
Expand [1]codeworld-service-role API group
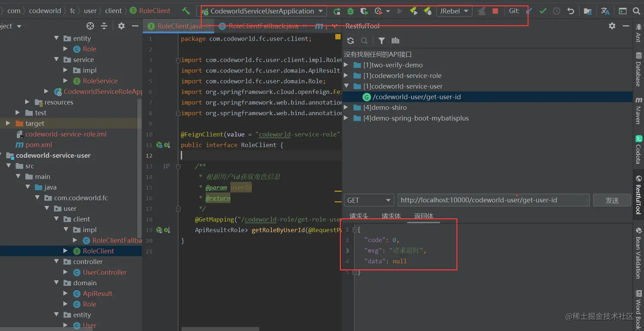point(346,76)
